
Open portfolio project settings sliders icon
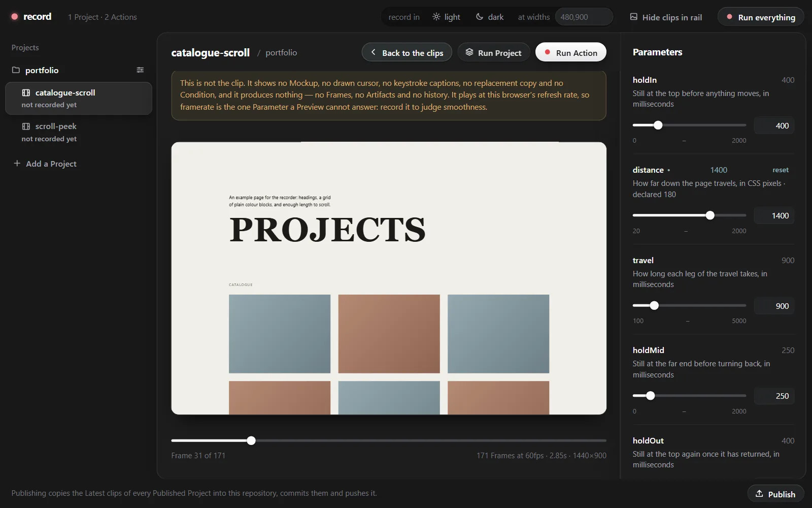click(140, 70)
